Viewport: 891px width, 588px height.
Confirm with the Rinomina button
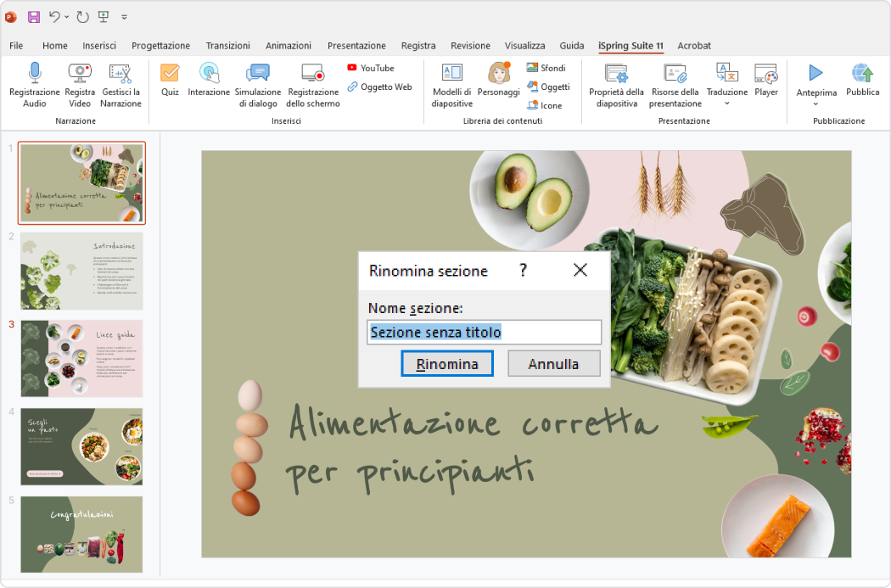[x=447, y=363]
